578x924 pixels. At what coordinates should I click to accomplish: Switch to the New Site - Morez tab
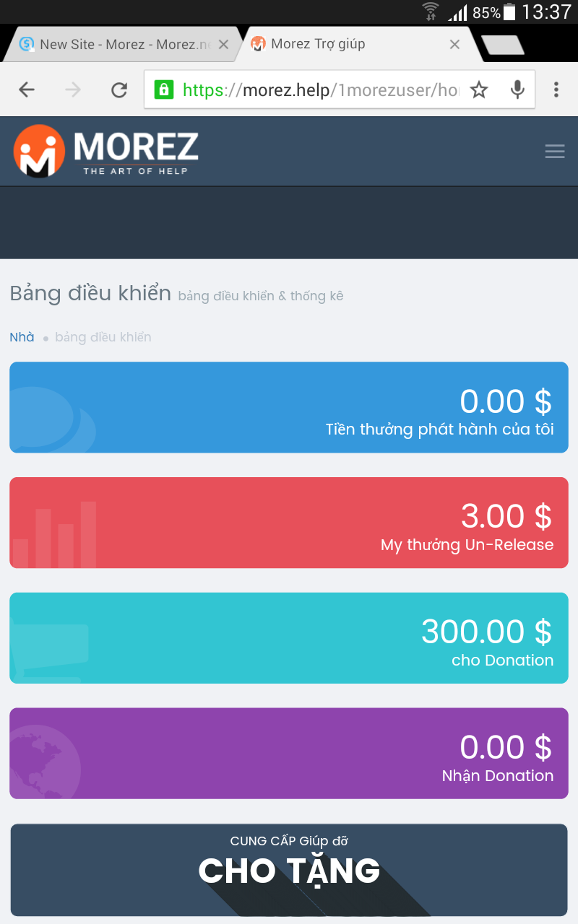coord(119,44)
